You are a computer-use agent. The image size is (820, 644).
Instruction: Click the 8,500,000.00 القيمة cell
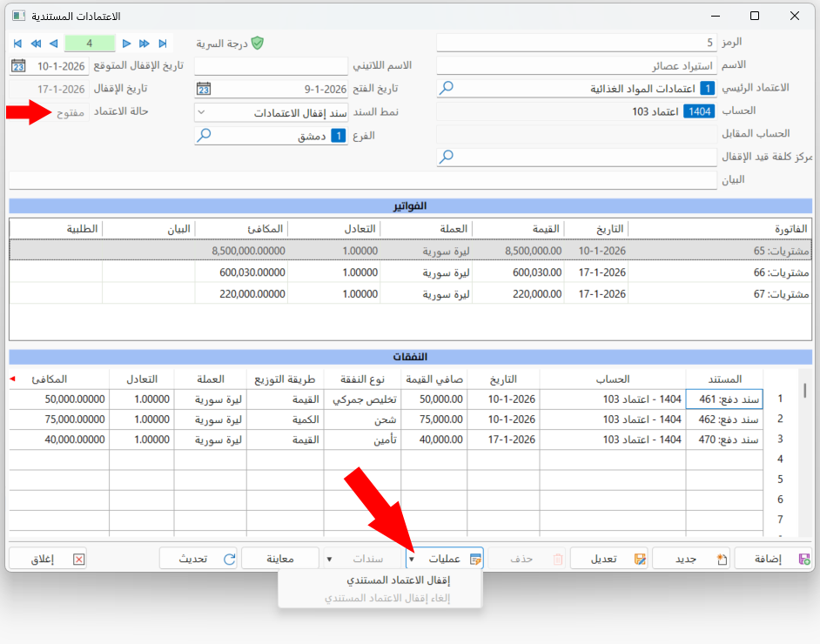(518, 251)
